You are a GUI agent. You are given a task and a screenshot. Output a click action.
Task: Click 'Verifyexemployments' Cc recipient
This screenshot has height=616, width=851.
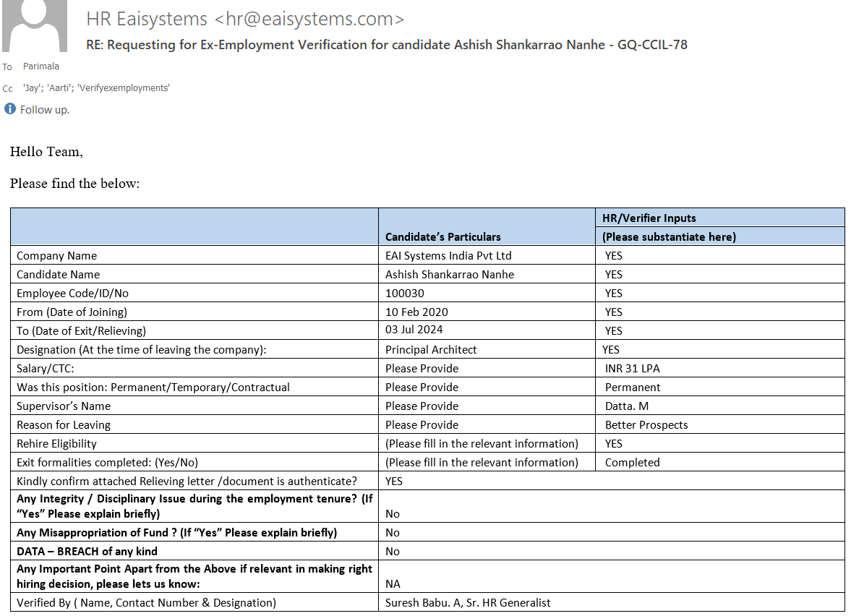[x=123, y=88]
